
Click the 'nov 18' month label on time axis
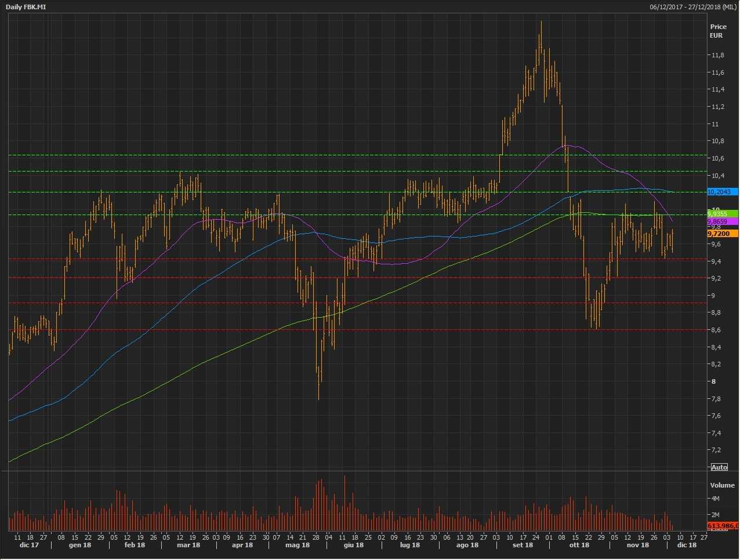pyautogui.click(x=637, y=545)
